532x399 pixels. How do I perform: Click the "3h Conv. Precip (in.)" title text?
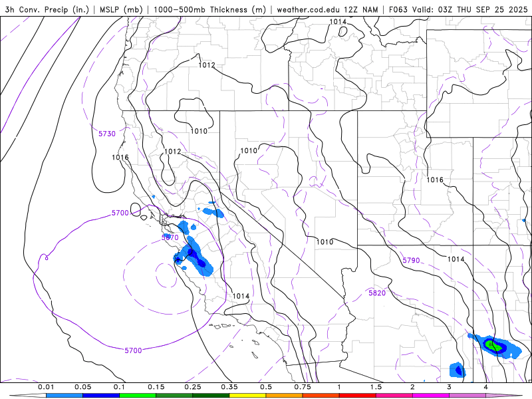(x=47, y=9)
